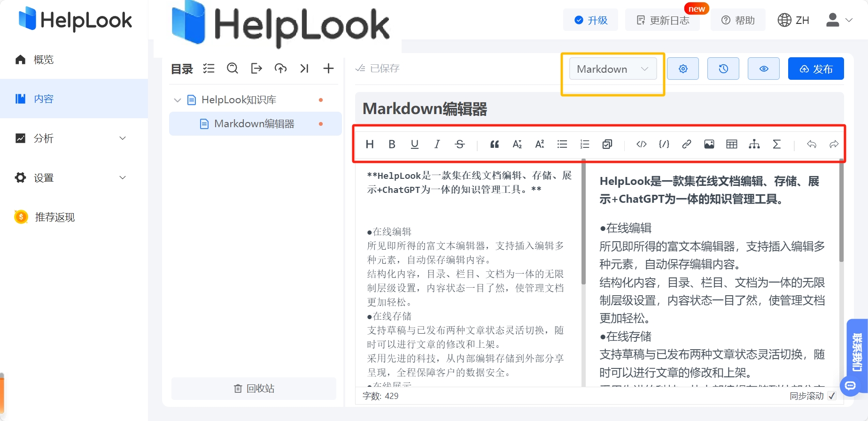Image resolution: width=868 pixels, height=421 pixels.
Task: Open the 更新日志 changelog
Action: point(662,20)
